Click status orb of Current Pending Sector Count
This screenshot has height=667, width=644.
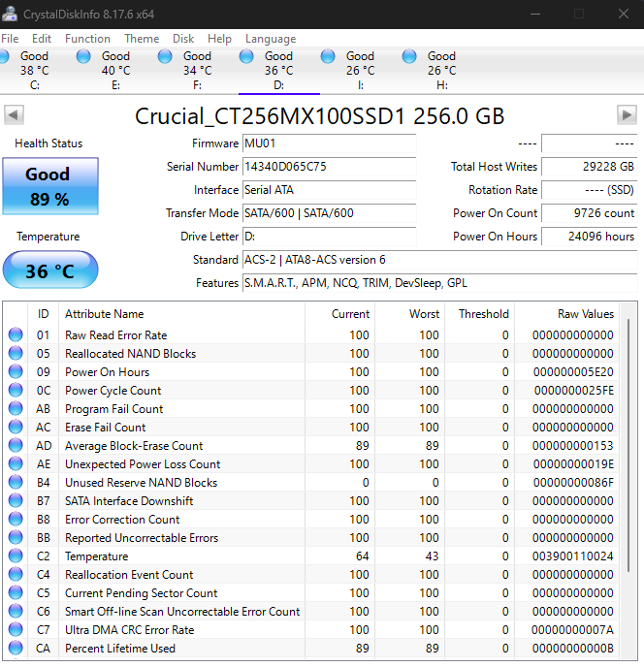point(16,592)
